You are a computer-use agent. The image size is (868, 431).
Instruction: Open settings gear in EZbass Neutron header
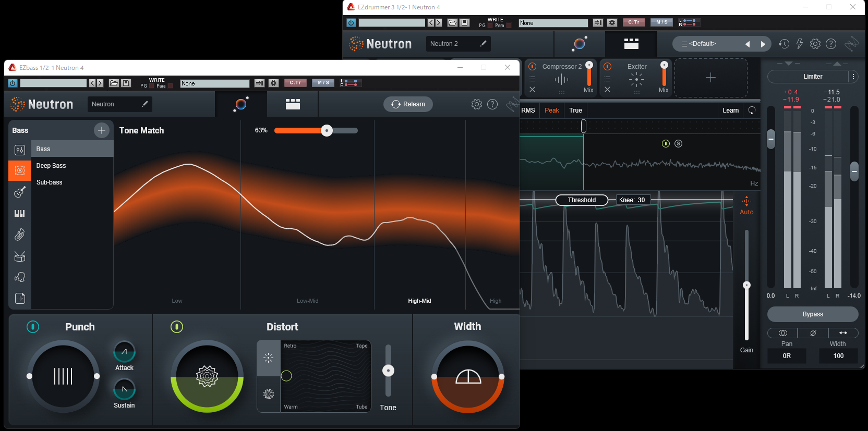tap(477, 104)
